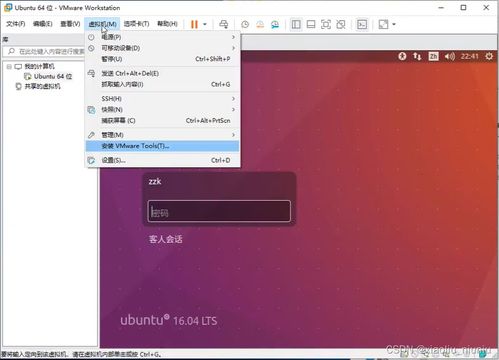Select Ubuntu 64 位 in library tree
This screenshot has height=360, width=499.
53,76
